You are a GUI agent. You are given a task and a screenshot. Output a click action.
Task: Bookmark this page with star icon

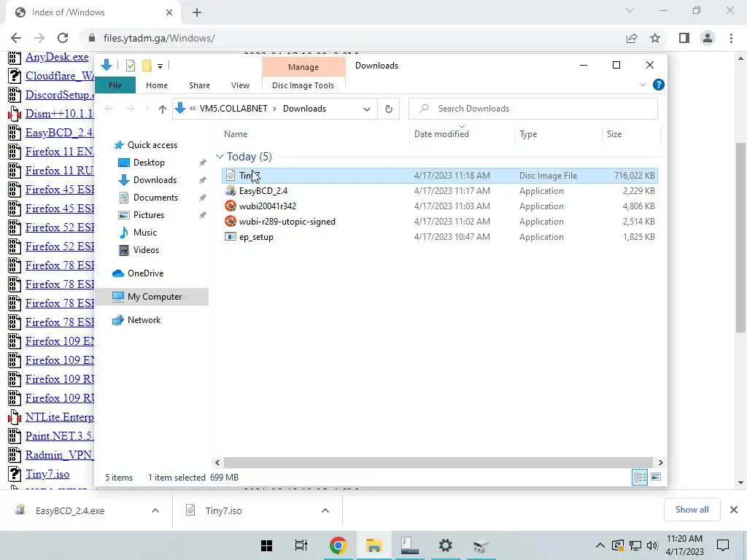point(655,38)
